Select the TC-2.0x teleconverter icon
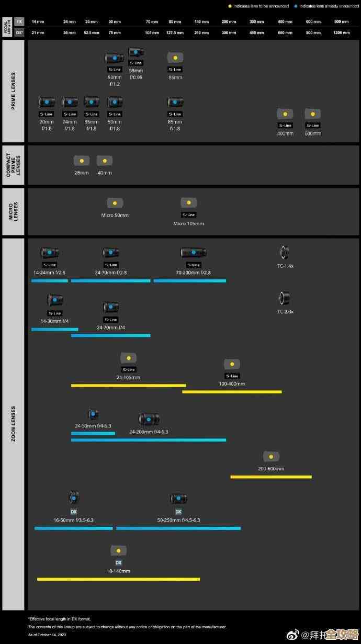Viewport: 361px width, 644px height. click(285, 299)
